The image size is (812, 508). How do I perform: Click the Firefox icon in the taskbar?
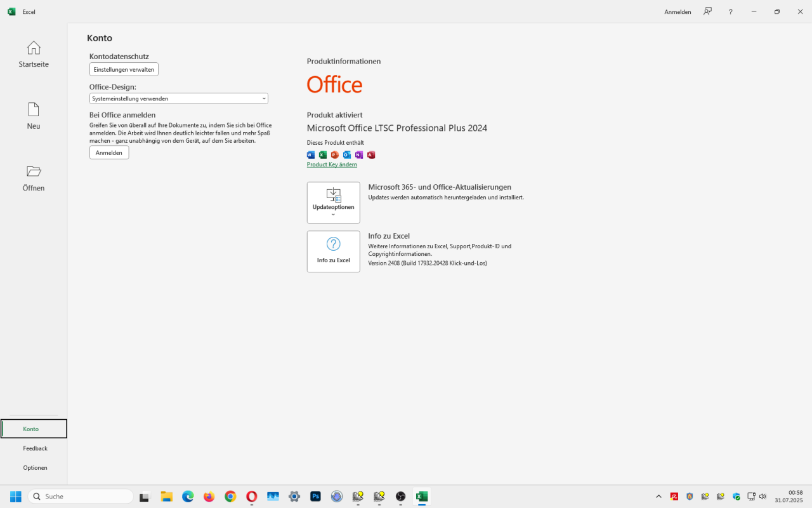[x=209, y=497]
